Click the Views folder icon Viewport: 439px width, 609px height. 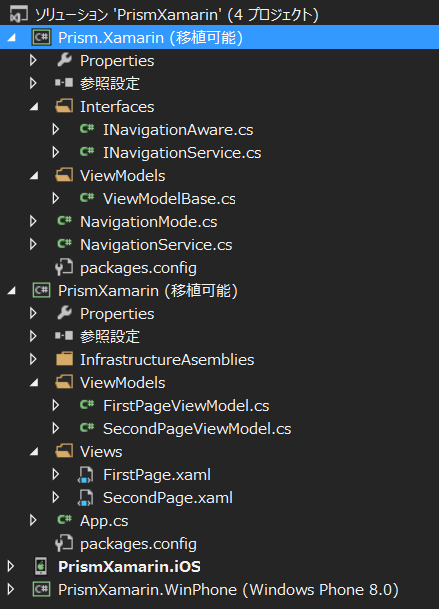64,451
